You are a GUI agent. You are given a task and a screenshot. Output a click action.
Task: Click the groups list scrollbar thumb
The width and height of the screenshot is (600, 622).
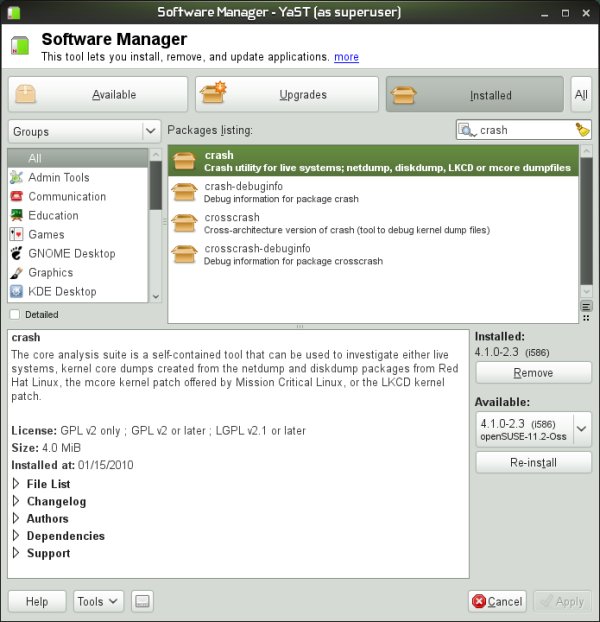pyautogui.click(x=155, y=185)
